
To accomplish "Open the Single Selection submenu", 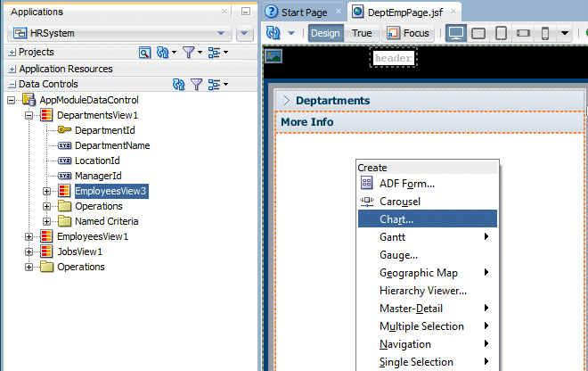I will click(x=428, y=362).
